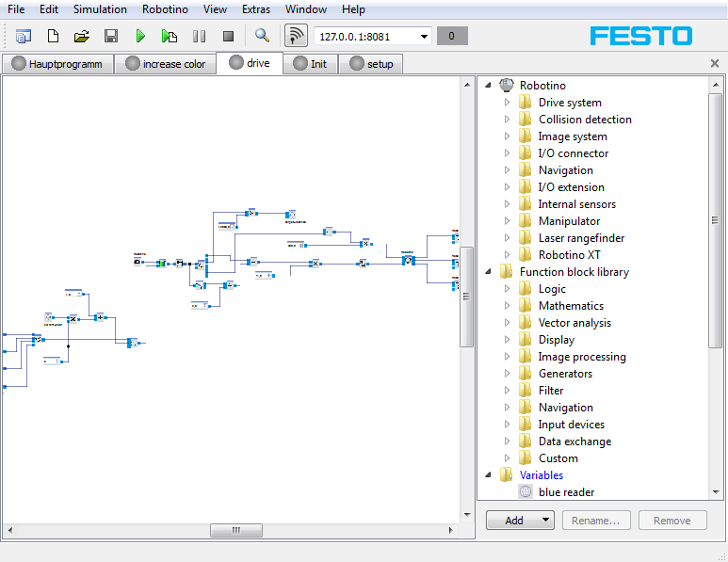This screenshot has width=728, height=562.
Task: Select the drive tab
Action: (250, 63)
